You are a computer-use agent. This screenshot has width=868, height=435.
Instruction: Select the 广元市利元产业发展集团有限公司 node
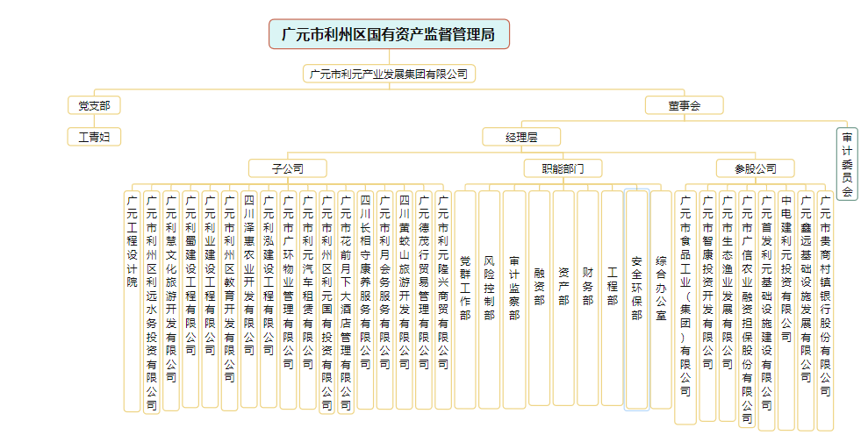(x=389, y=74)
